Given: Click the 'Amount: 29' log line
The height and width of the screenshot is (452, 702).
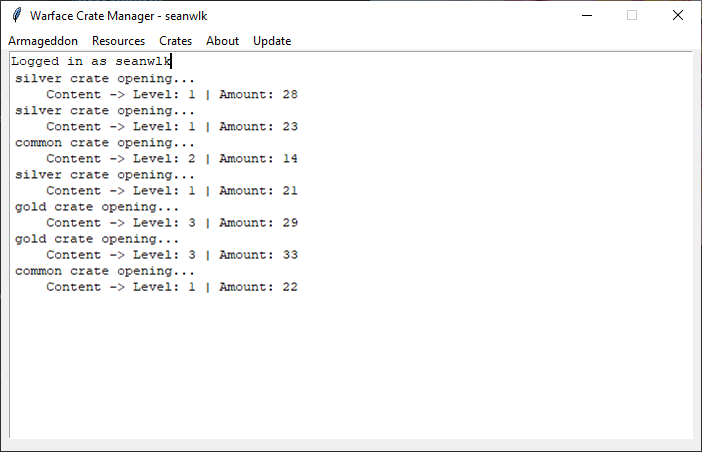Looking at the screenshot, I should 172,223.
